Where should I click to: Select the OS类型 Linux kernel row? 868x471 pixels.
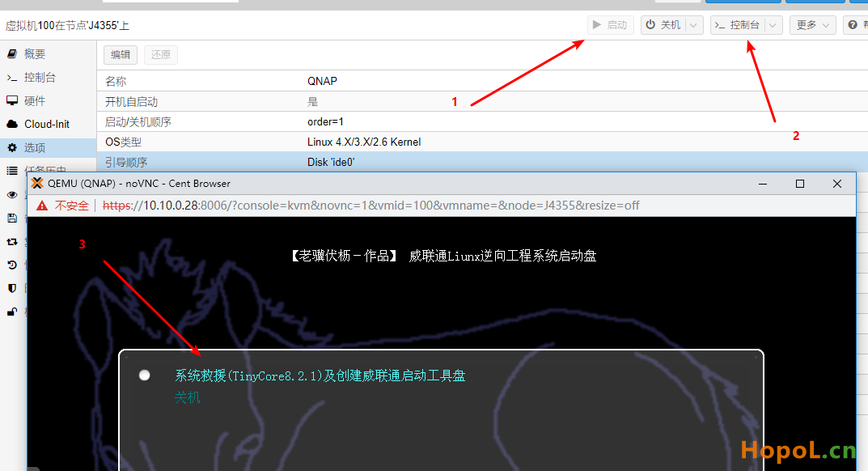[x=482, y=142]
